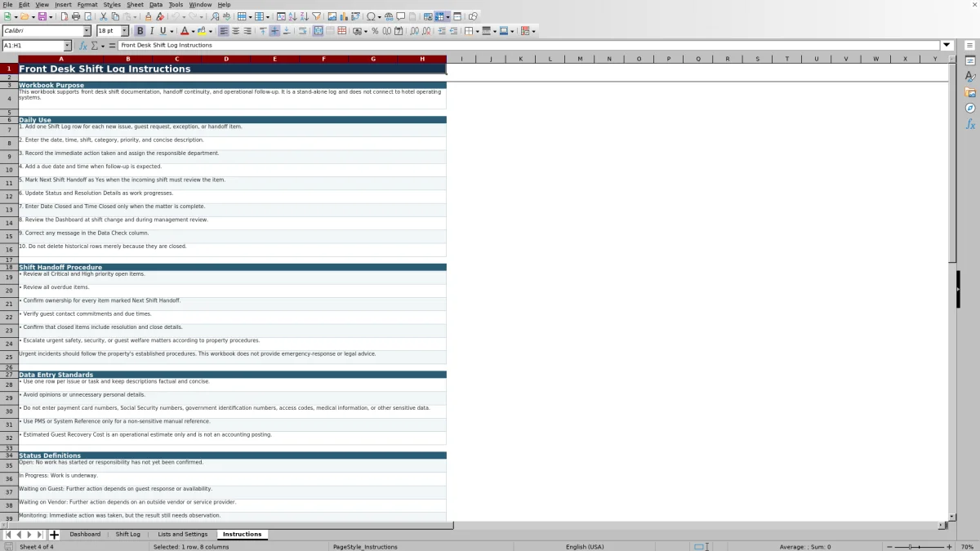This screenshot has height=551, width=980.
Task: Open the sidebar Gallery icon
Action: click(970, 92)
